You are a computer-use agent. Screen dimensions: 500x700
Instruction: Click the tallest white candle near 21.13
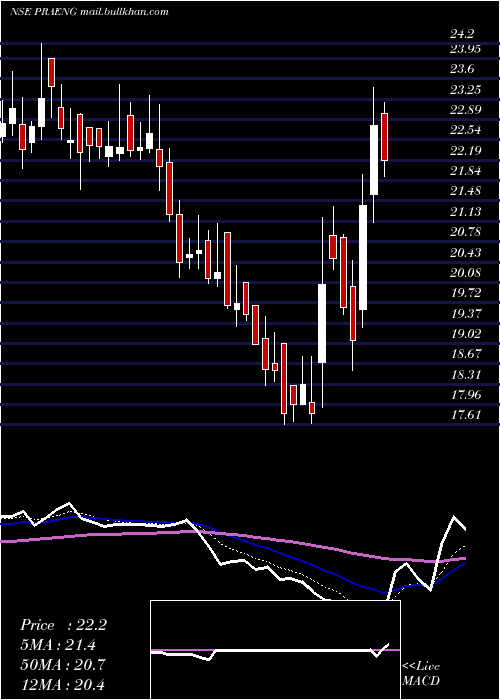(362, 257)
